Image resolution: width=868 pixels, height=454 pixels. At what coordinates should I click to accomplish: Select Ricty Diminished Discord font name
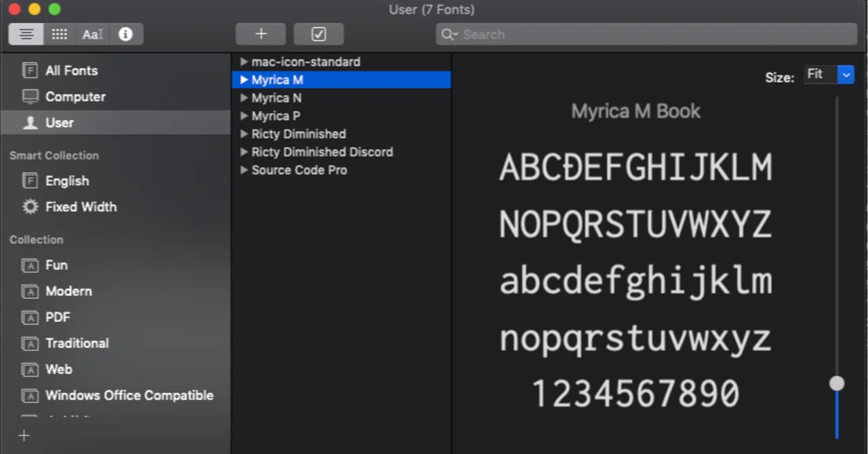(322, 152)
